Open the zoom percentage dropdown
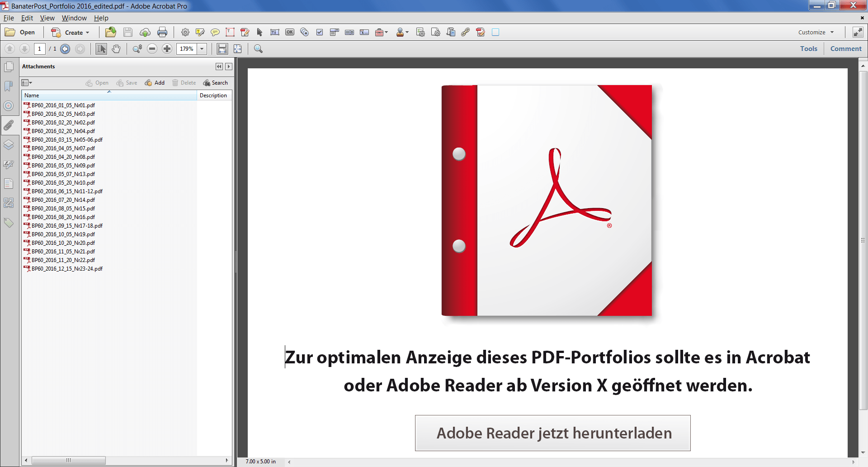The width and height of the screenshot is (868, 467). (202, 48)
